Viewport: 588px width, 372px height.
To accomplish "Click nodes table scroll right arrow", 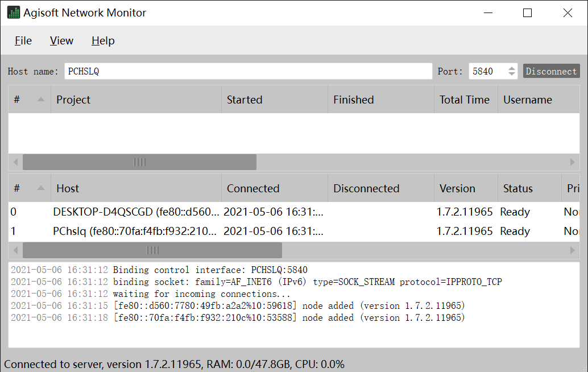I will click(572, 250).
